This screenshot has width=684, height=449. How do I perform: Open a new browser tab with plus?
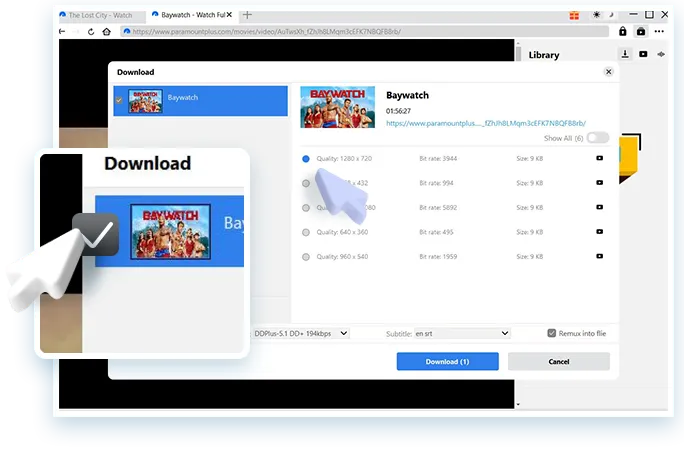(247, 15)
